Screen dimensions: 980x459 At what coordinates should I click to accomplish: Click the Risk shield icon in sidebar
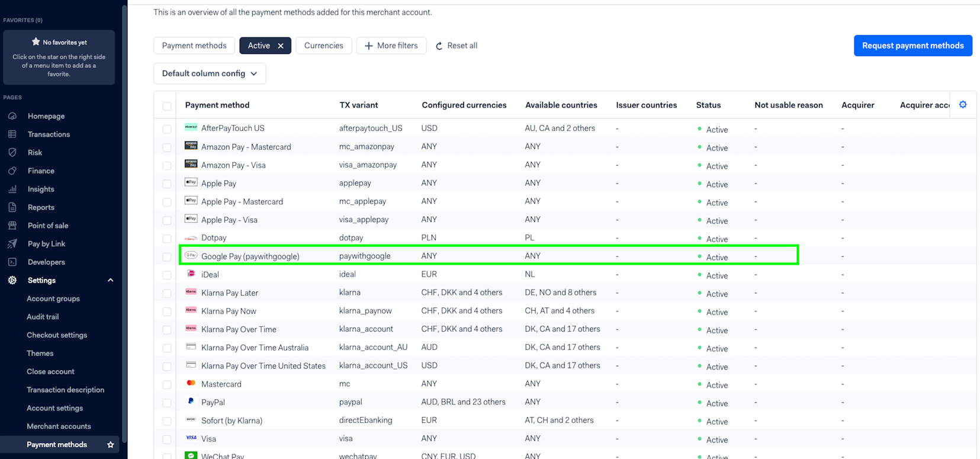(12, 152)
